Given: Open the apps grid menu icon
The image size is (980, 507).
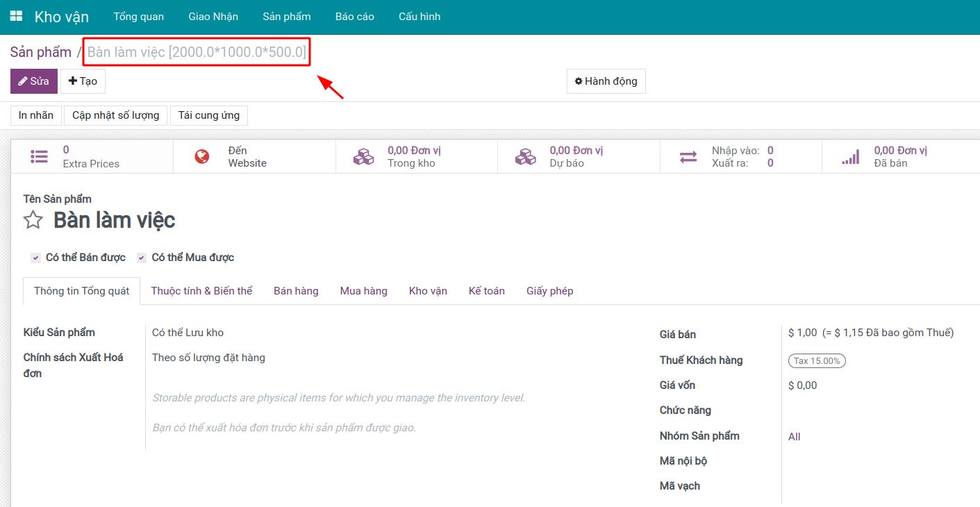Looking at the screenshot, I should tap(16, 16).
